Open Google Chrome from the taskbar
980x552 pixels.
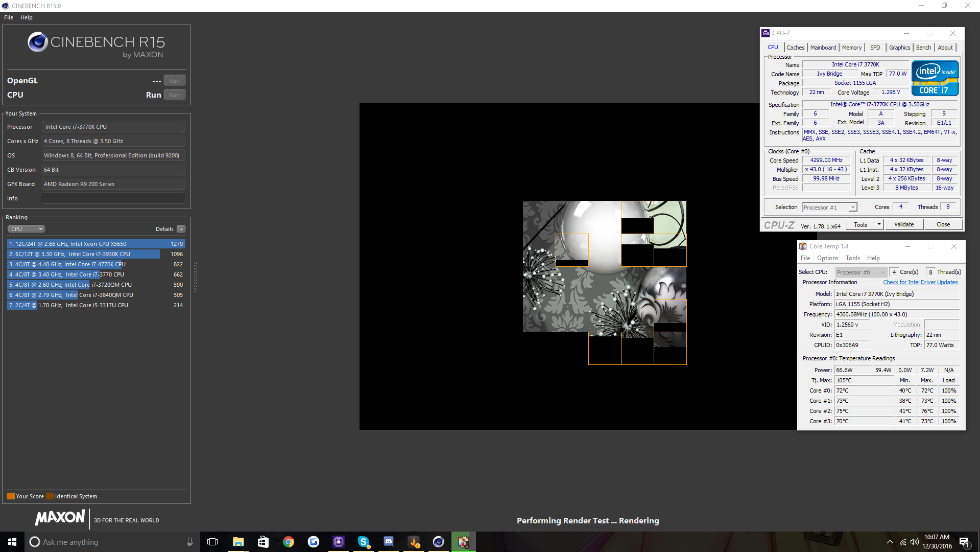click(289, 542)
